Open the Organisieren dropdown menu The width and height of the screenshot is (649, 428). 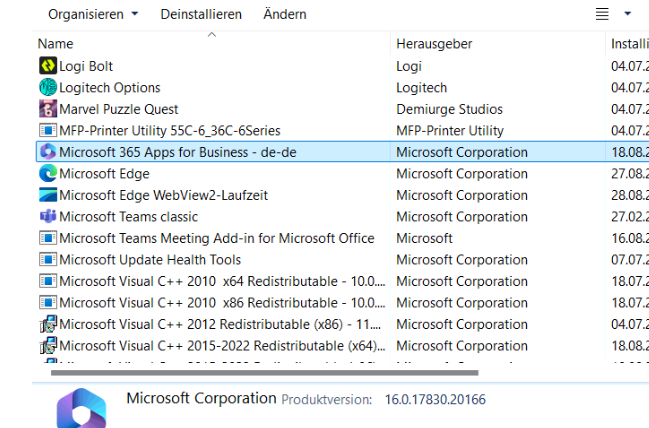coord(93,14)
